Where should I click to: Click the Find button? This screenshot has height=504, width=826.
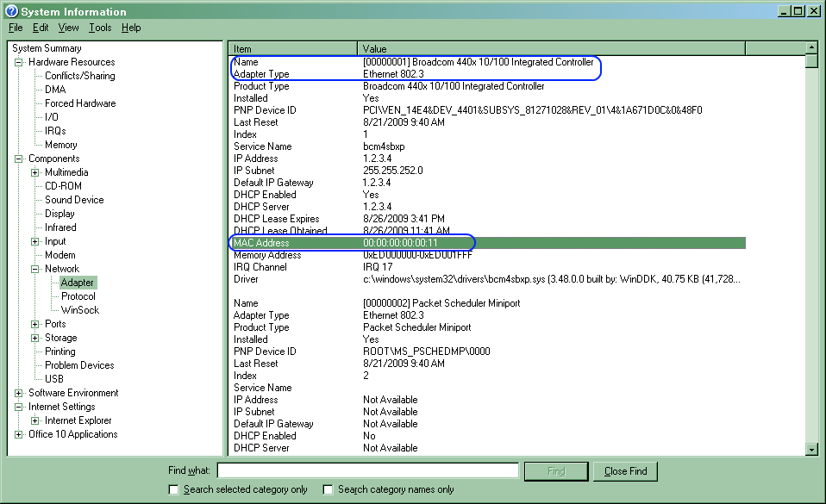point(556,471)
